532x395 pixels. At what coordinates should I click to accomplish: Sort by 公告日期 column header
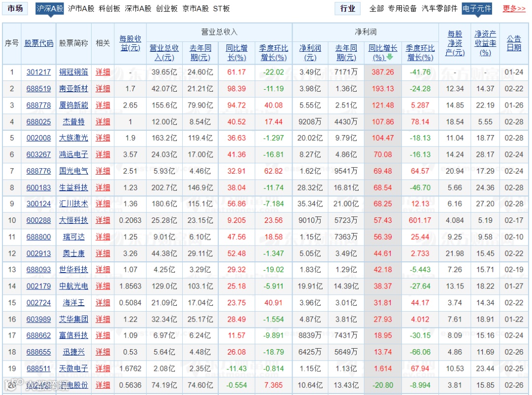(x=514, y=43)
